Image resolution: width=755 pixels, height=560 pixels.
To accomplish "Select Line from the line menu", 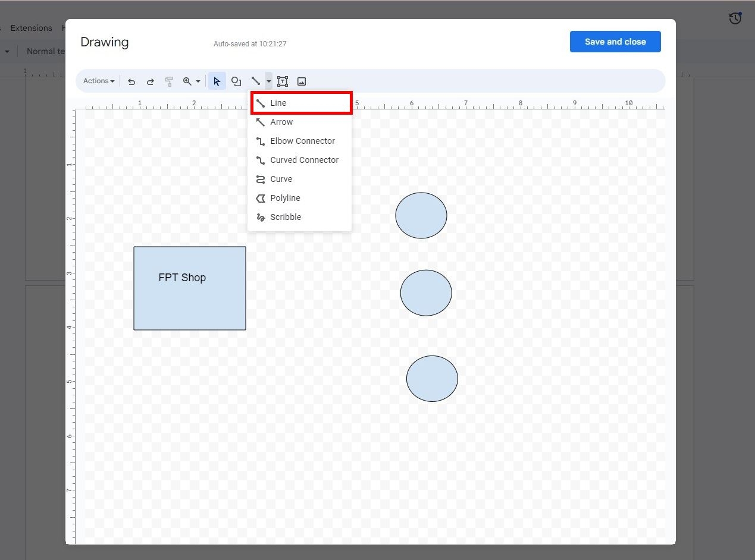I will tap(278, 102).
